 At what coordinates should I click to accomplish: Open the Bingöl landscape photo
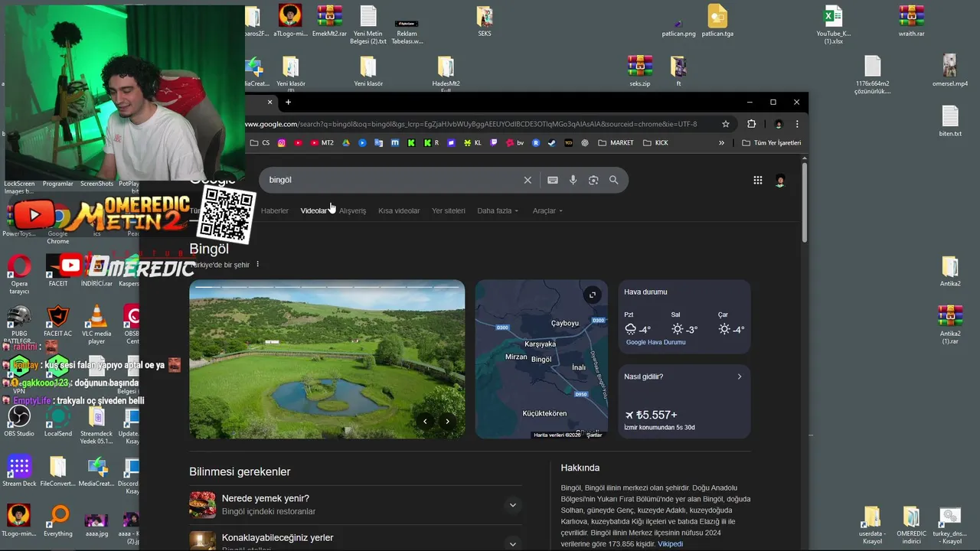tap(327, 359)
